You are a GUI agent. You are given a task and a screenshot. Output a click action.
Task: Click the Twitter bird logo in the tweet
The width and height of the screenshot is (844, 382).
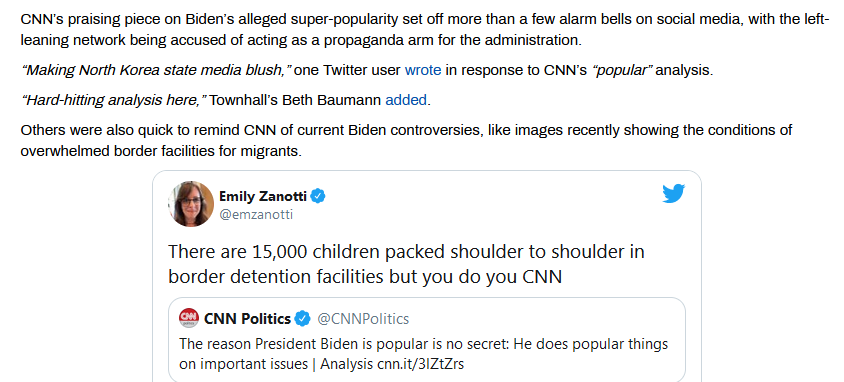pos(673,194)
